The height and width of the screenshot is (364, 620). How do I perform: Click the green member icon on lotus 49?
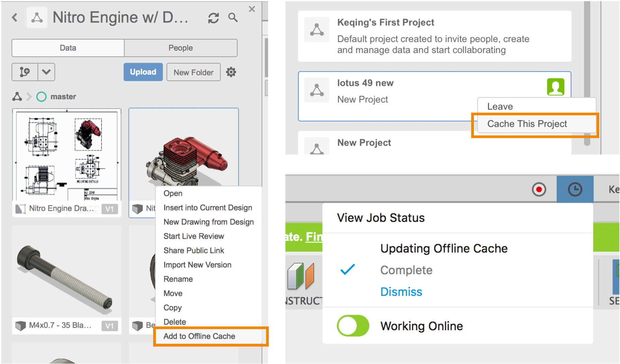555,87
